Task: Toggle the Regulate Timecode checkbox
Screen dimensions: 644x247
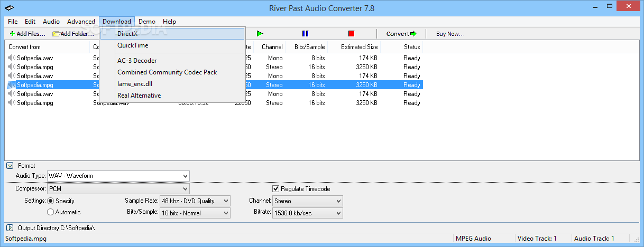Action: (275, 189)
